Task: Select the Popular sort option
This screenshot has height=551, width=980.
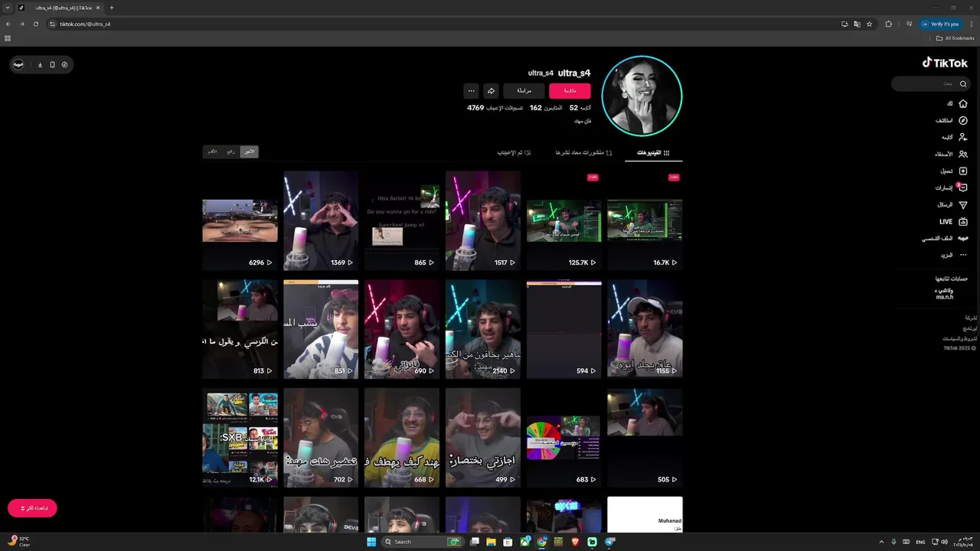Action: [230, 152]
